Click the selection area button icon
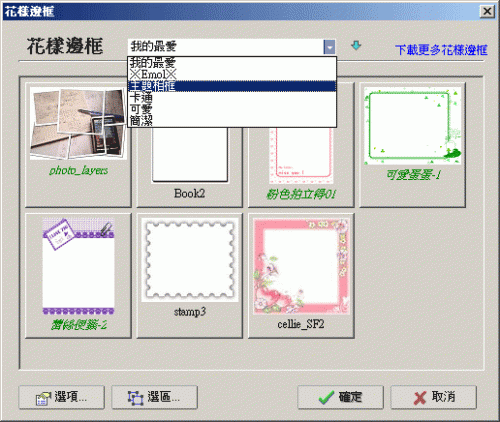The image size is (500, 422). (x=136, y=398)
